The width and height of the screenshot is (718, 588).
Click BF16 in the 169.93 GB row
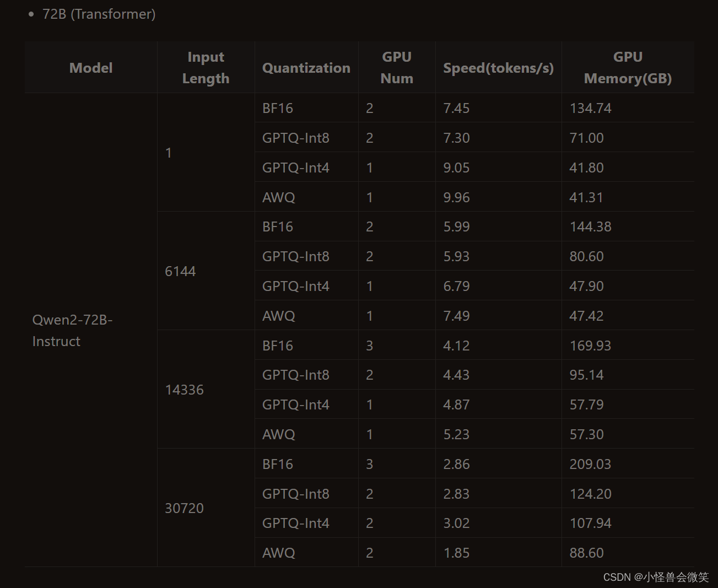coord(277,346)
